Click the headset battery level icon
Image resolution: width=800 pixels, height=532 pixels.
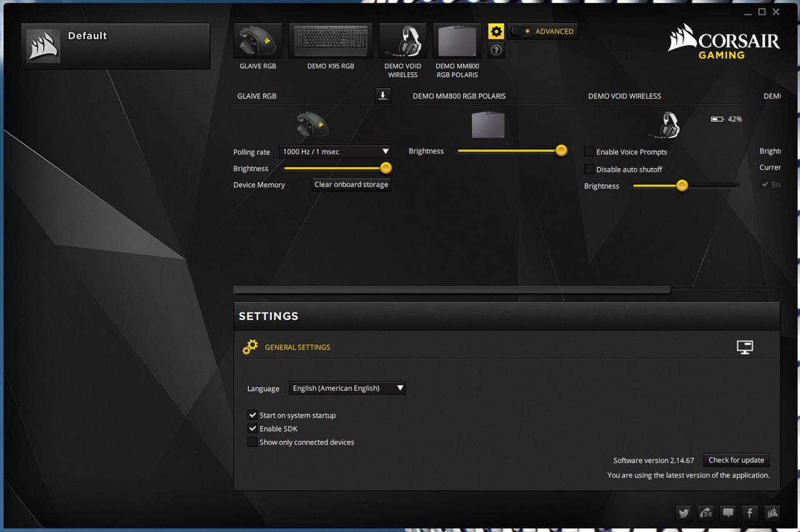pos(717,119)
